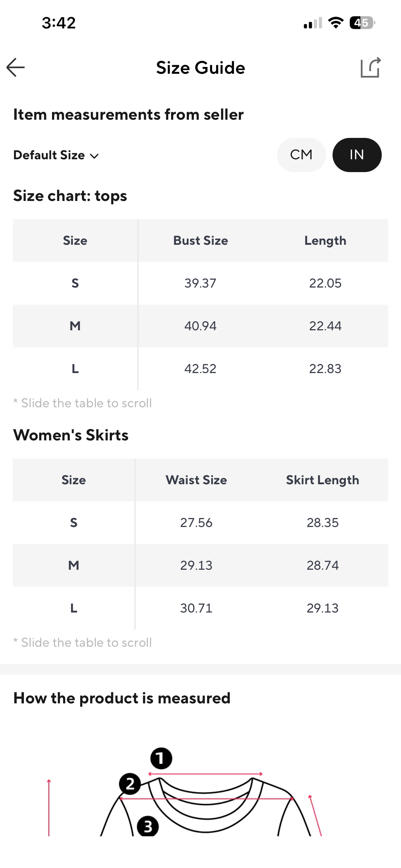Image resolution: width=401 pixels, height=868 pixels.
Task: Tap the Wi-Fi icon in status bar
Action: point(335,23)
